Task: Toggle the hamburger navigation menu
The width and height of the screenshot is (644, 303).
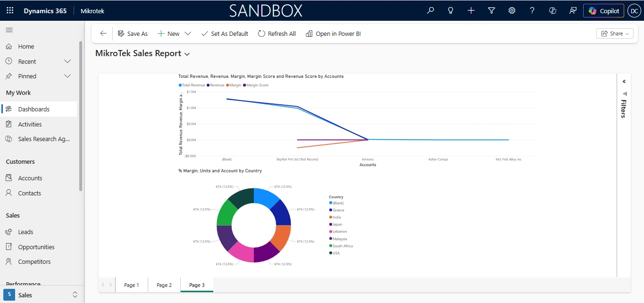Action: (x=9, y=30)
